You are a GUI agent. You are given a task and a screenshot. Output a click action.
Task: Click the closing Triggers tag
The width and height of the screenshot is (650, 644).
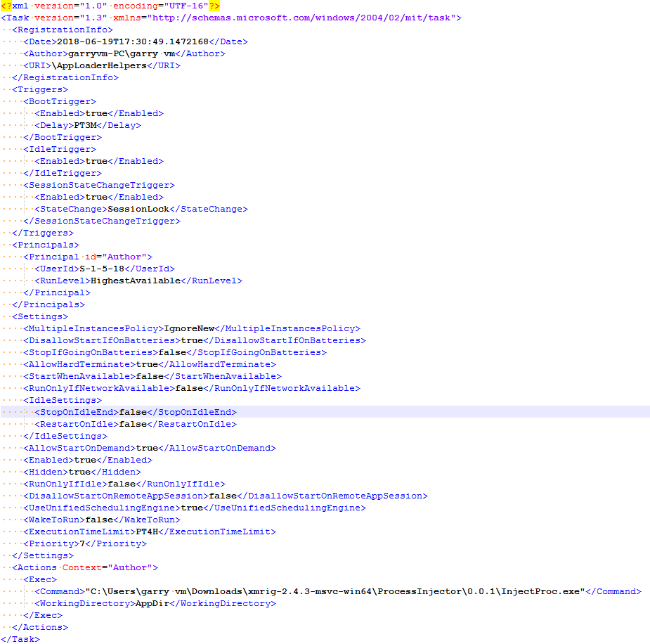click(x=43, y=233)
